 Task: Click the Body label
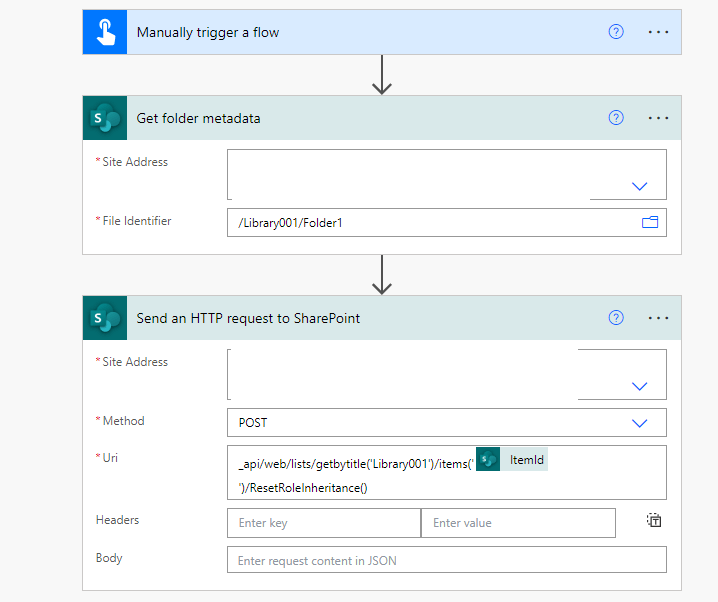(x=109, y=558)
